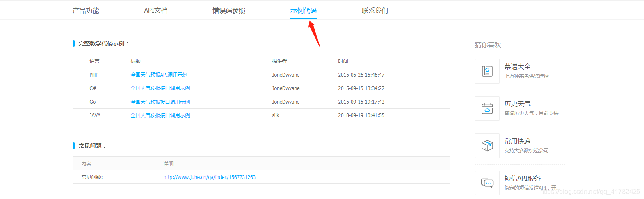
Task: Click the timestamp 2018-09-19 10:41:55
Action: (x=361, y=115)
